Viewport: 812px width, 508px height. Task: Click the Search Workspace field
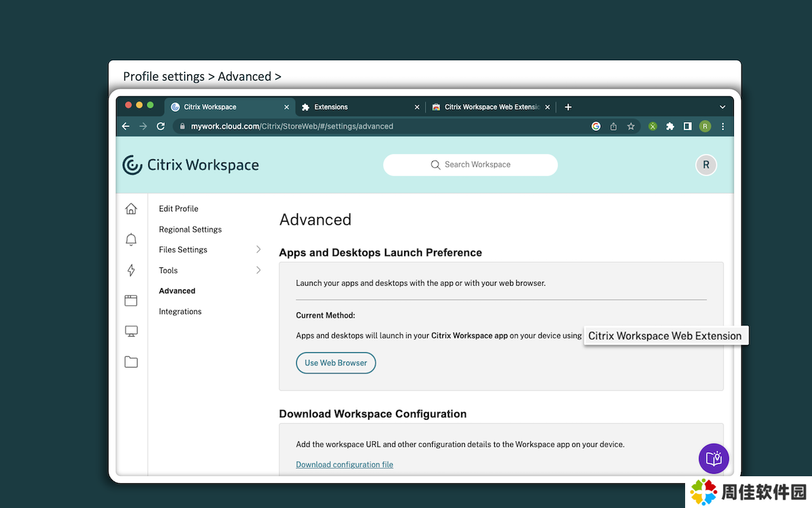click(x=470, y=165)
